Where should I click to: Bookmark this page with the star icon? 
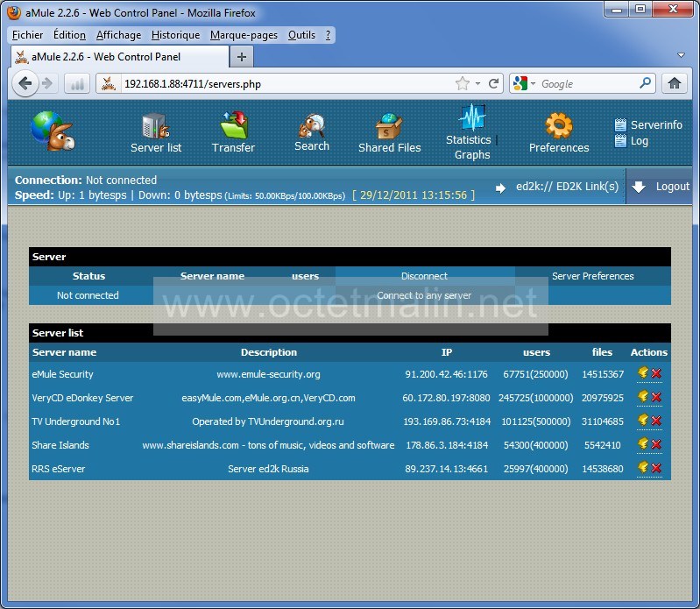tap(463, 83)
